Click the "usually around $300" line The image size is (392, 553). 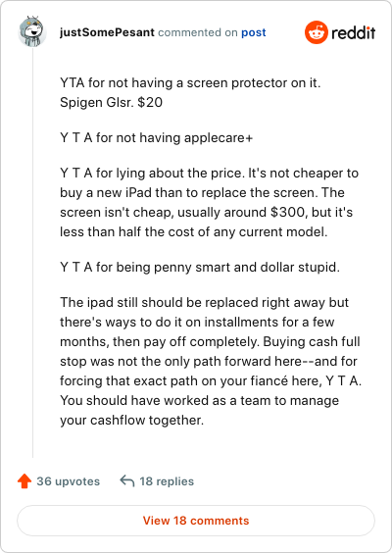point(206,213)
